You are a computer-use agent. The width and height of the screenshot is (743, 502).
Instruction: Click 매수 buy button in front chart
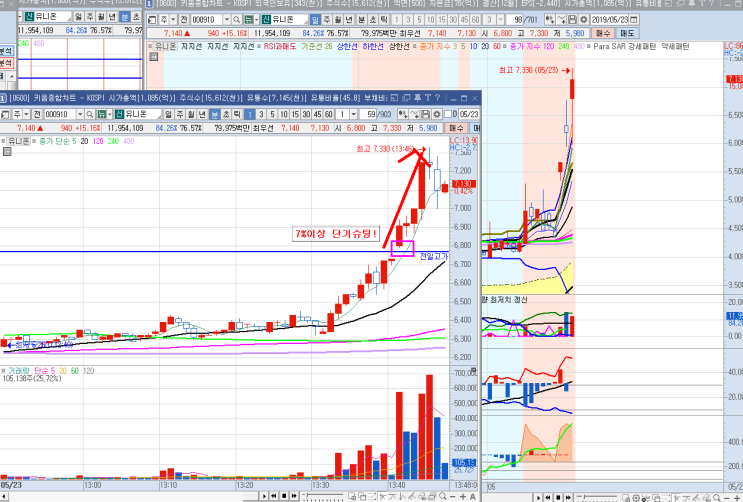click(456, 128)
